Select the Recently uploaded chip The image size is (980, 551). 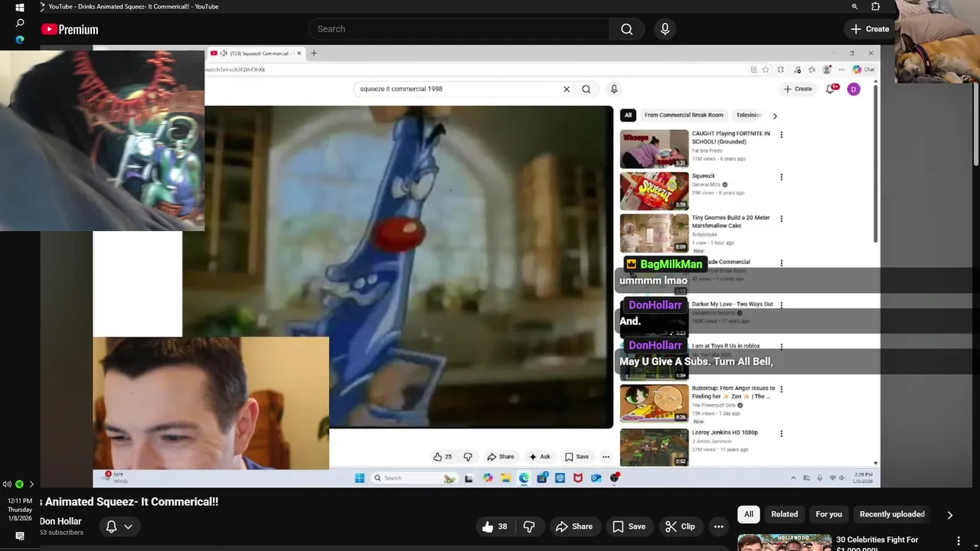pos(892,514)
